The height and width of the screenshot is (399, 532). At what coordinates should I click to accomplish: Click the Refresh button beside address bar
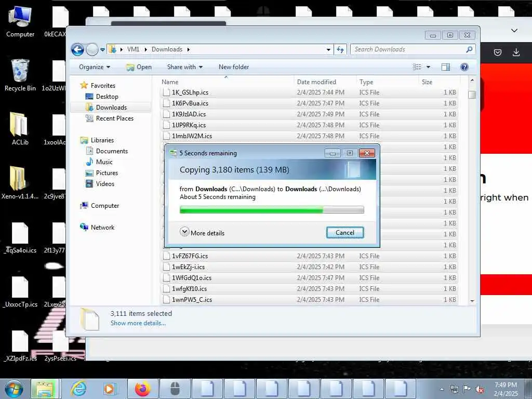click(x=340, y=49)
